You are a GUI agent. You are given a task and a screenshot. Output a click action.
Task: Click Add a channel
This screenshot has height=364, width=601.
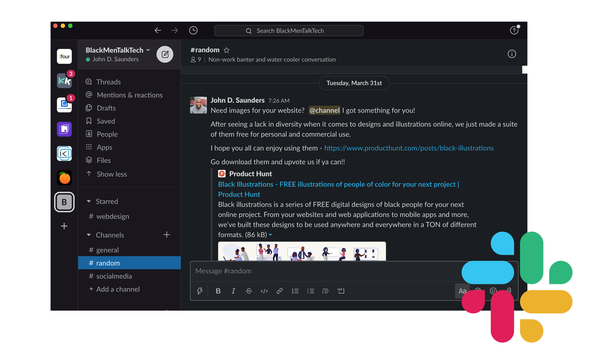point(129,289)
